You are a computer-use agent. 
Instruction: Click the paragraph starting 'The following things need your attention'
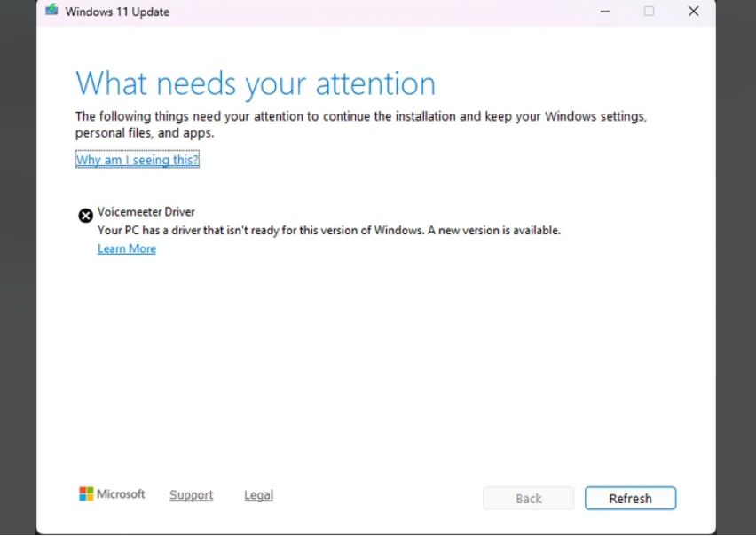[x=360, y=124]
